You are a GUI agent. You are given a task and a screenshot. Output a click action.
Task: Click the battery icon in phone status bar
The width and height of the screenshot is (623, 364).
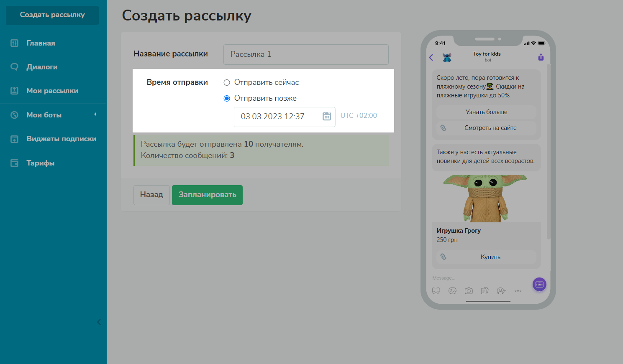pyautogui.click(x=541, y=43)
